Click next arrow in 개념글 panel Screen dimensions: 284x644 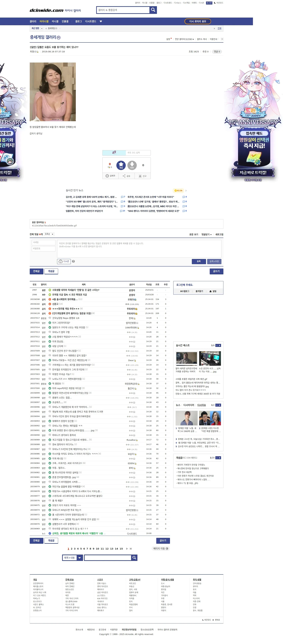[x=220, y=458]
